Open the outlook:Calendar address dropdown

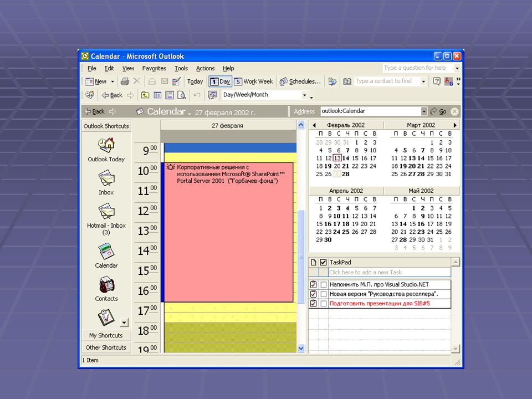tap(424, 111)
